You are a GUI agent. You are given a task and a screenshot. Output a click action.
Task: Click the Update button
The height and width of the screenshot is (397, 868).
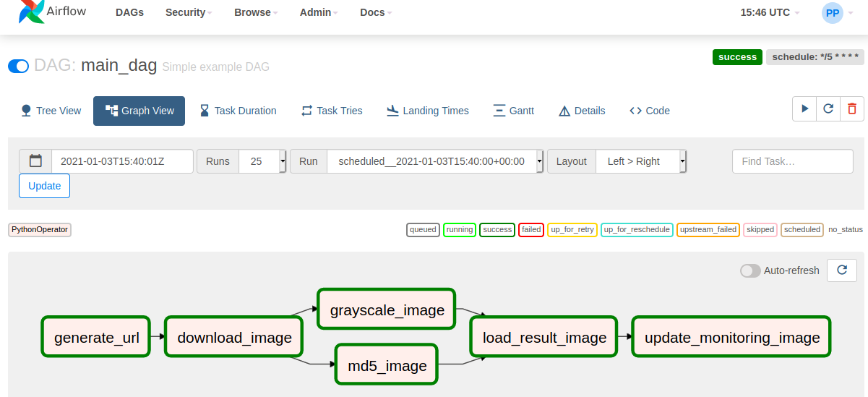pos(44,186)
